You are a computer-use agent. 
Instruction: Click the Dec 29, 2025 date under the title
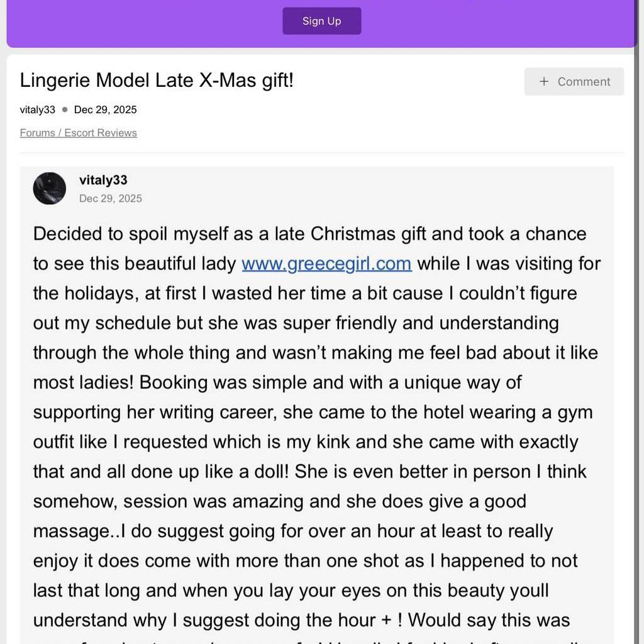(105, 109)
